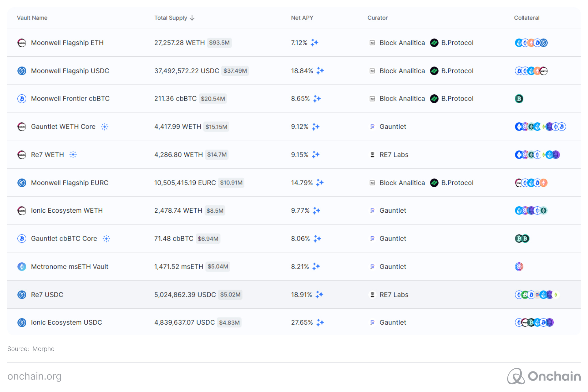Click the collateral icons of Ionic Ecosystem WETH
Viewport: 588px width, 392px height.
tap(531, 211)
